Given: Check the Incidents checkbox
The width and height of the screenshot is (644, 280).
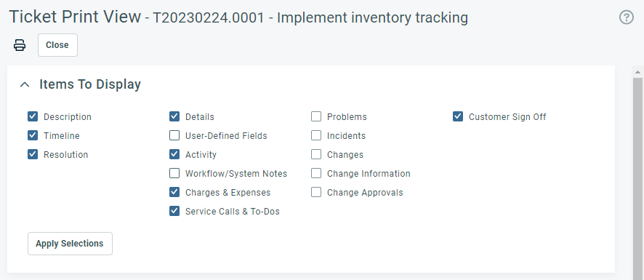Looking at the screenshot, I should (x=316, y=136).
